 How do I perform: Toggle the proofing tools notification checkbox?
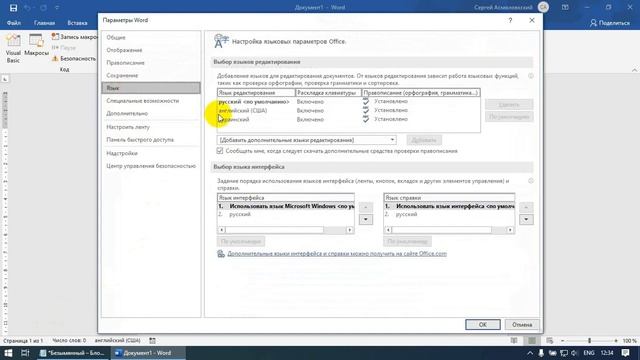[220, 151]
